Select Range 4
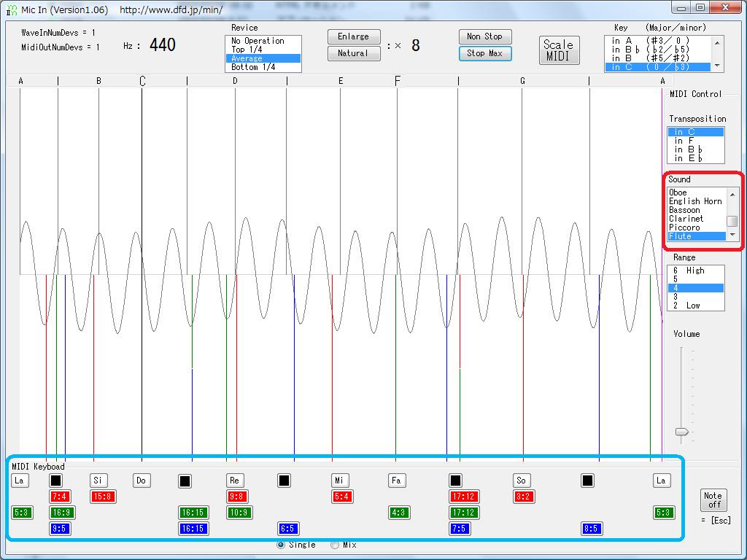The width and height of the screenshot is (747, 560). click(x=695, y=288)
